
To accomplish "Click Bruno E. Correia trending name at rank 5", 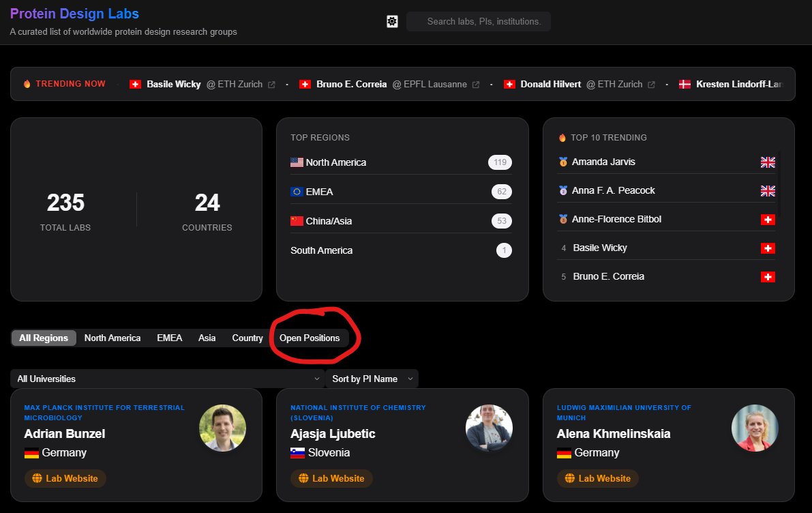I will tap(608, 276).
